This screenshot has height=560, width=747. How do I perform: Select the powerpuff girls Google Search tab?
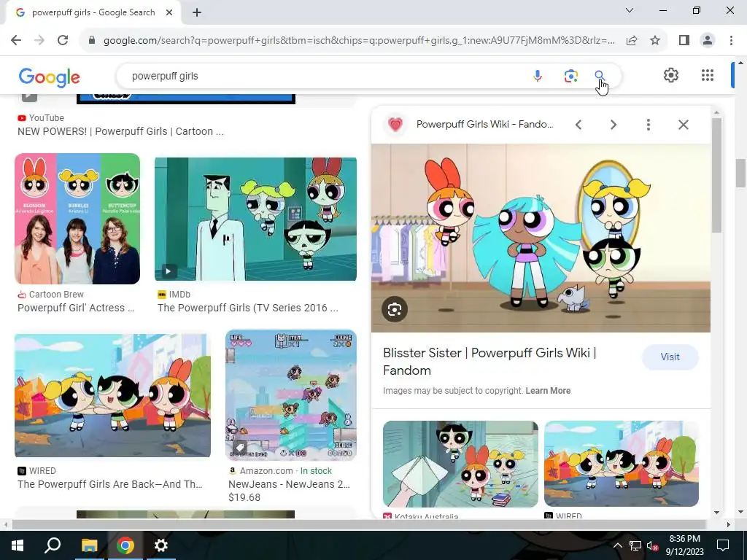click(93, 13)
